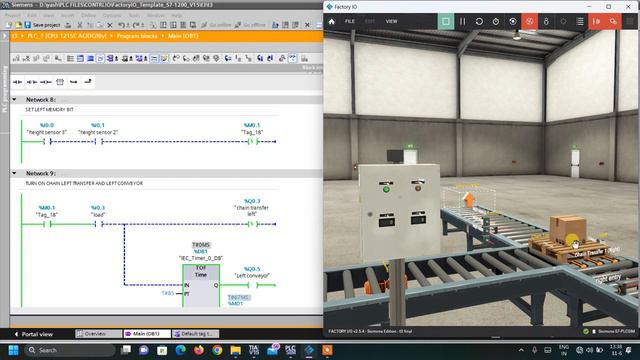Toggle the red forced tags icon in Factory IO
This screenshot has height=360, width=640.
coord(613,21)
